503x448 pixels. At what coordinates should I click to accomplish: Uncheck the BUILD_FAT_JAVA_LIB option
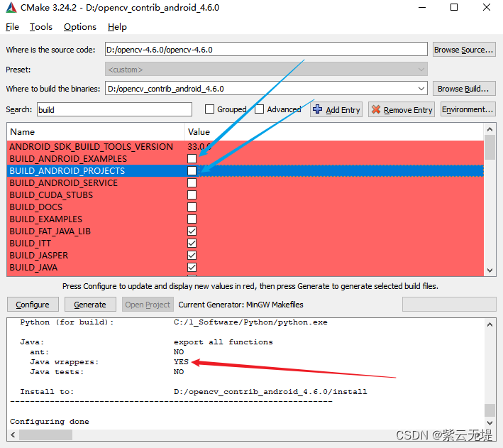coord(192,231)
